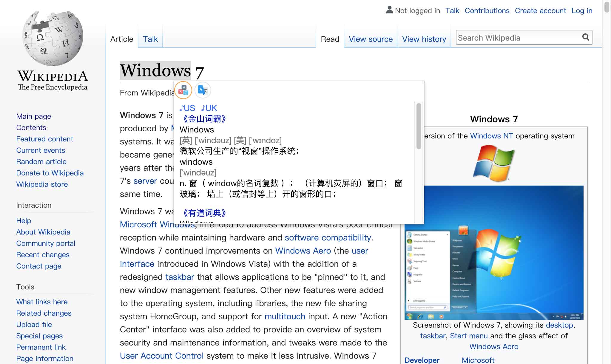Open Permanent link tool
Screen dimensions: 611x364
41,347
